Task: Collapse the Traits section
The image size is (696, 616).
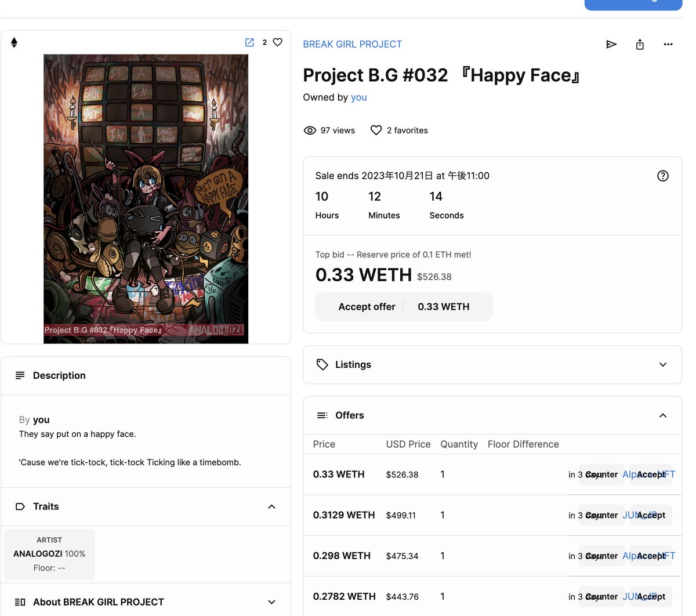Action: [271, 506]
